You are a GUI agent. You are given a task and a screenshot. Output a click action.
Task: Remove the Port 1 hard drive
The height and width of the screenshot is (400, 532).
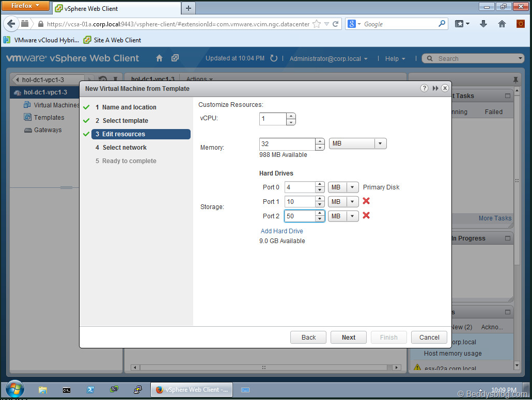point(366,201)
